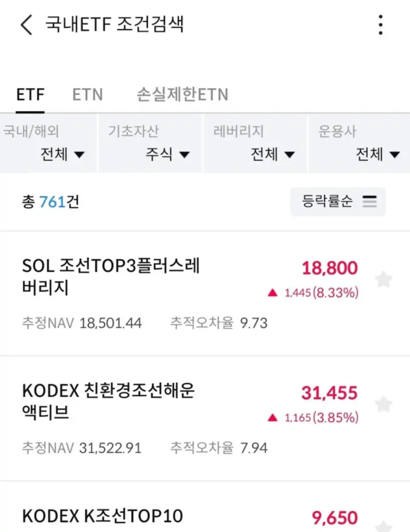Switch to the ETN tab
Screen dimensions: 410x532
tap(87, 95)
